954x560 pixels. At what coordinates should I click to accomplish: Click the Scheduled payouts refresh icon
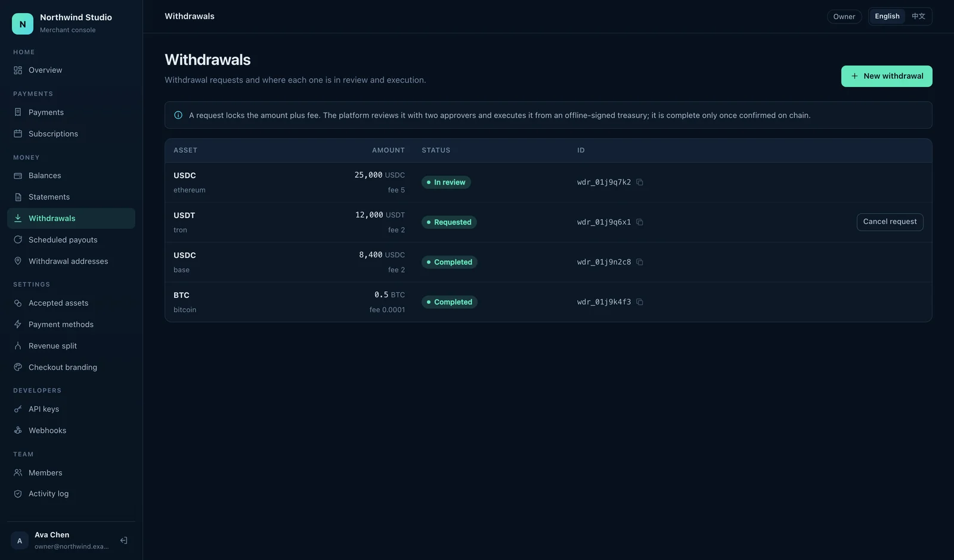coord(18,240)
